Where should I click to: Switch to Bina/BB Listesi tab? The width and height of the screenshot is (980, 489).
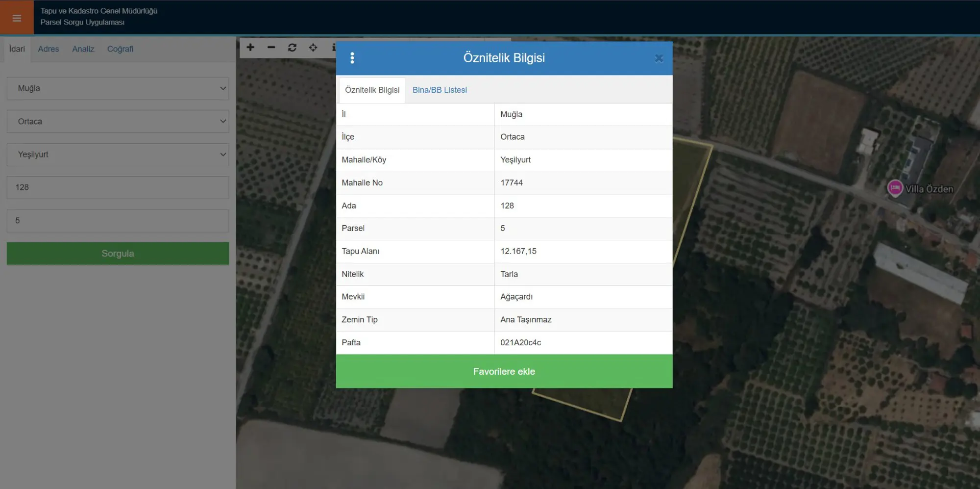click(440, 90)
